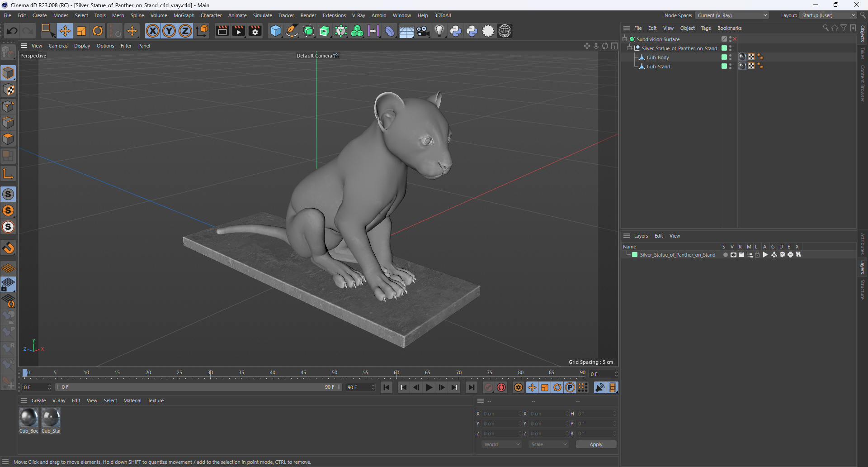This screenshot has width=868, height=467.
Task: Add a Light object
Action: point(439,31)
